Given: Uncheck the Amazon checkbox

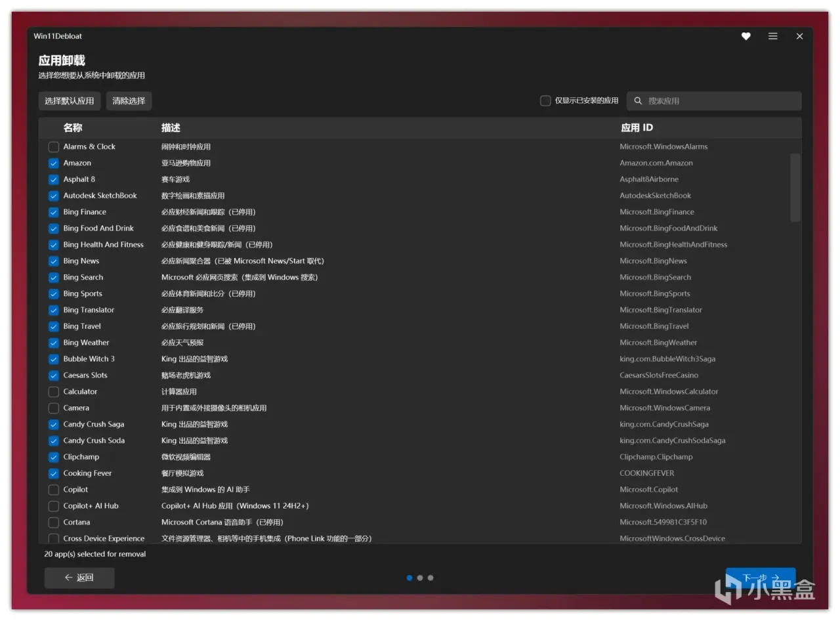Looking at the screenshot, I should click(54, 163).
